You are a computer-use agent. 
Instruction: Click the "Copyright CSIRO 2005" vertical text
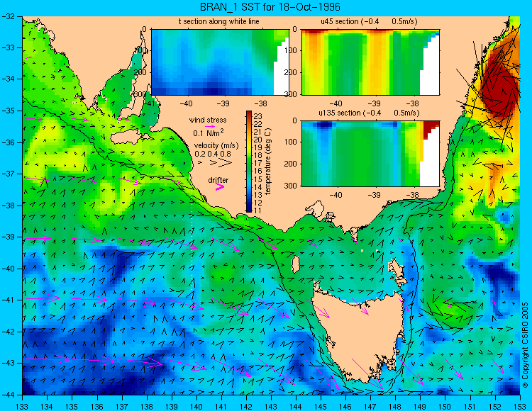[x=525, y=346]
